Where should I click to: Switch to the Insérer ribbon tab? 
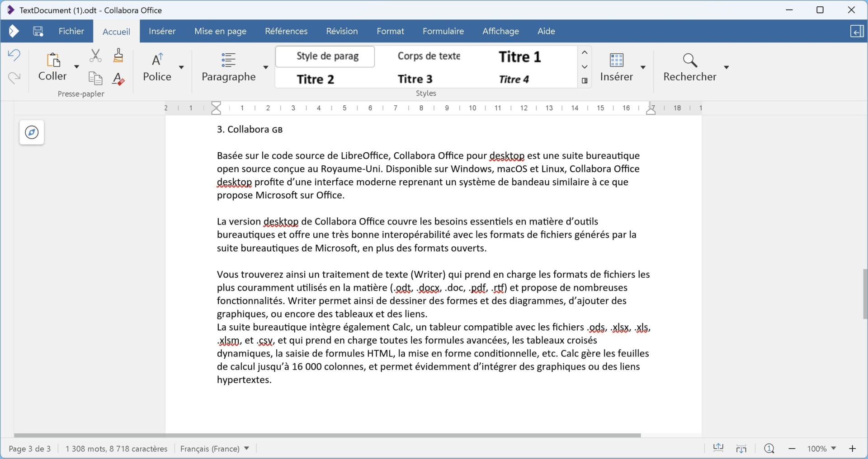point(162,31)
